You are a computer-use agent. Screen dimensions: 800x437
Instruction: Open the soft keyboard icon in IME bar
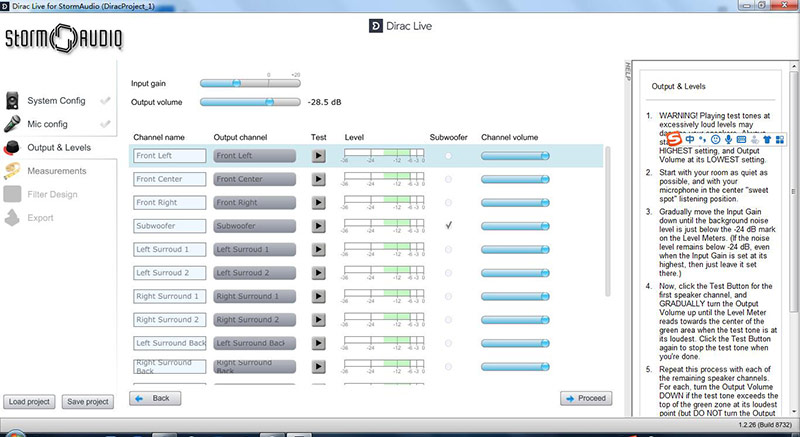coord(741,139)
